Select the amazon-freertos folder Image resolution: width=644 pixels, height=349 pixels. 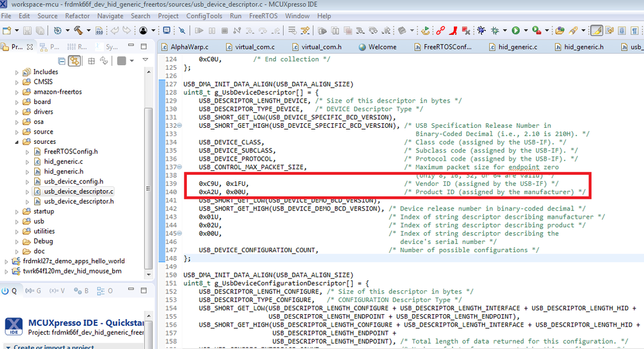click(57, 92)
